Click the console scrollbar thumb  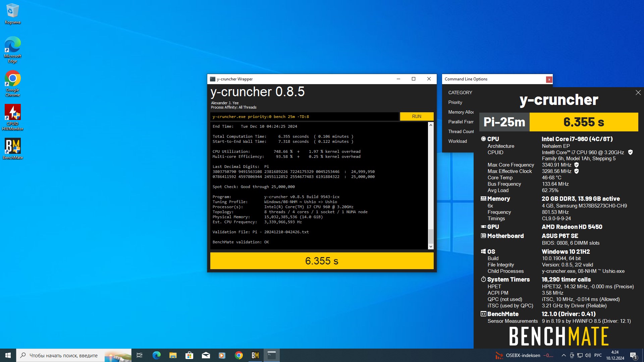click(431, 236)
